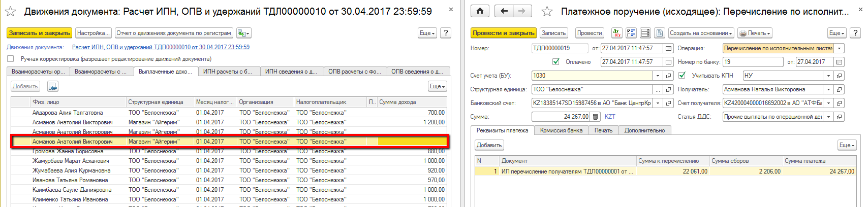Add payment order to favorites with star
Screen dimensions: 868x207
[547, 11]
